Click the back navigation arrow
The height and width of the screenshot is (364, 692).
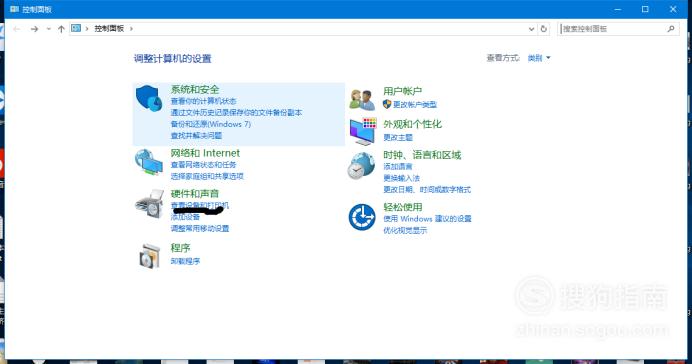(x=17, y=29)
